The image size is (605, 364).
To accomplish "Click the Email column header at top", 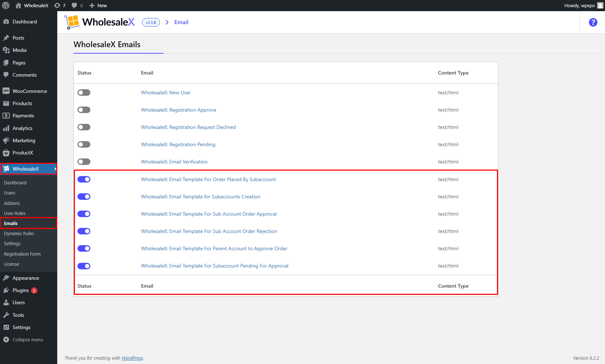I will coord(147,73).
